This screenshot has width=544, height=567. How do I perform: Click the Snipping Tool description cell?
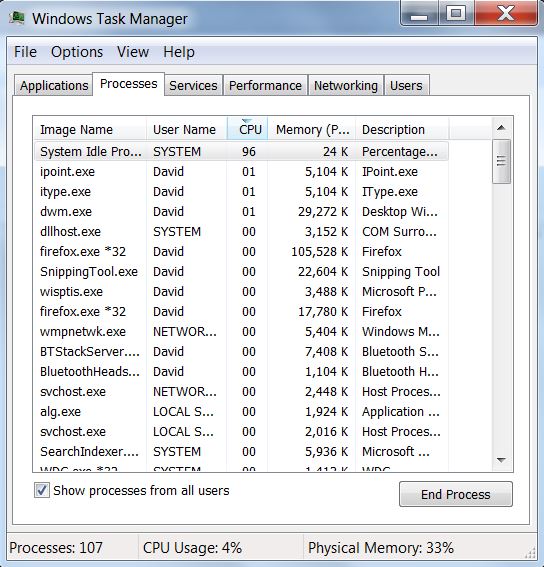pos(401,272)
